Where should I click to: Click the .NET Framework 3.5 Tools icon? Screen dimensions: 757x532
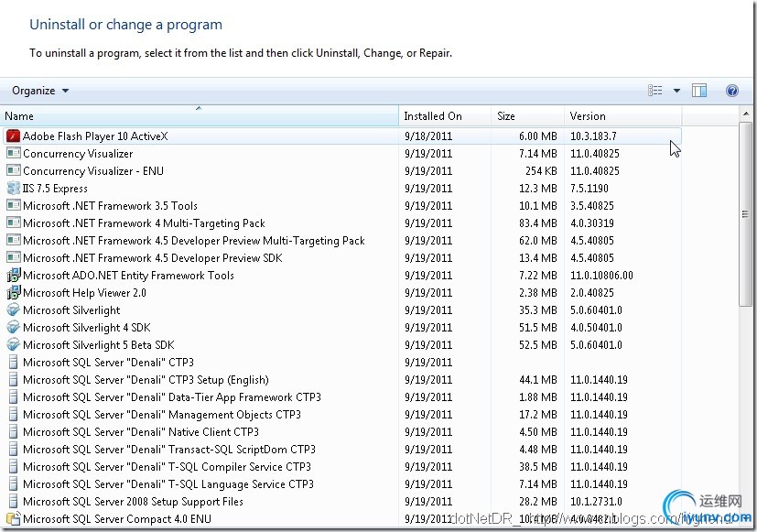[x=14, y=206]
